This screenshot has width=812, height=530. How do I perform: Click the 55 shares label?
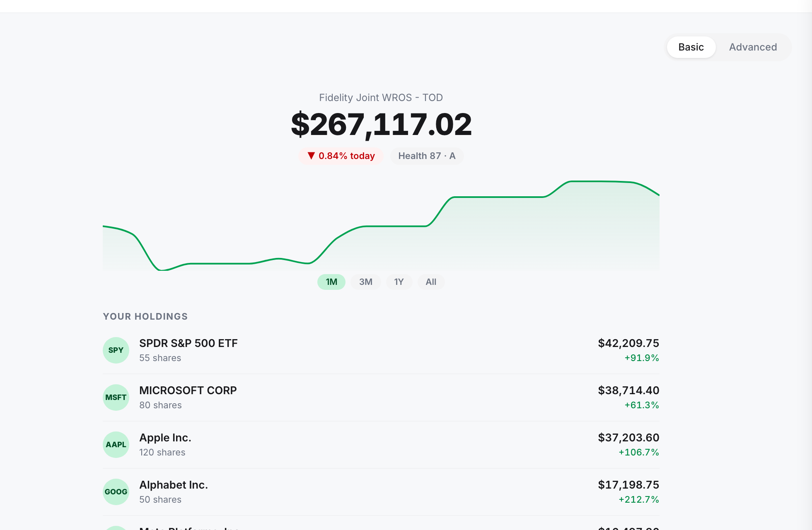pos(160,358)
